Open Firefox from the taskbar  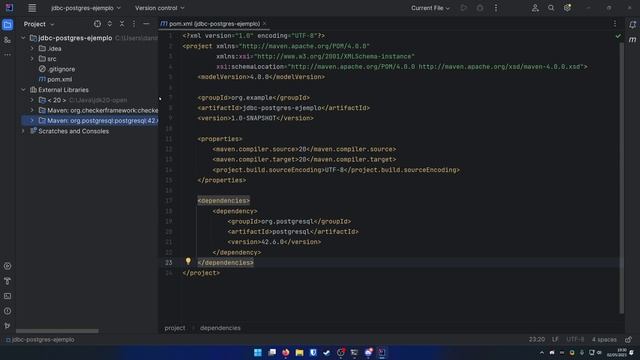click(x=286, y=353)
